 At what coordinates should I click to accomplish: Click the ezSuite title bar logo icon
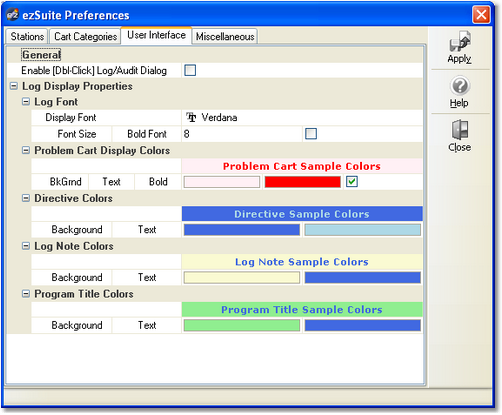[13, 15]
